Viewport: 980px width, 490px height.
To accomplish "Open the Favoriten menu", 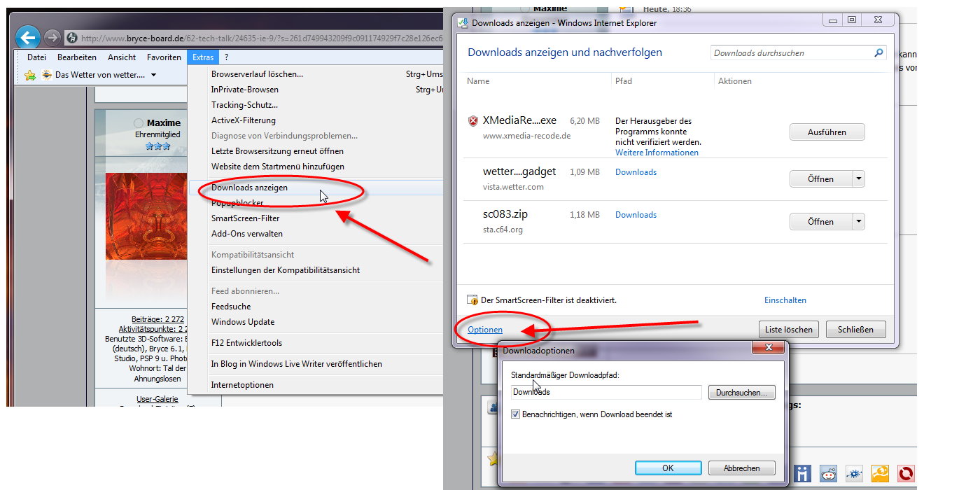I will tap(164, 57).
